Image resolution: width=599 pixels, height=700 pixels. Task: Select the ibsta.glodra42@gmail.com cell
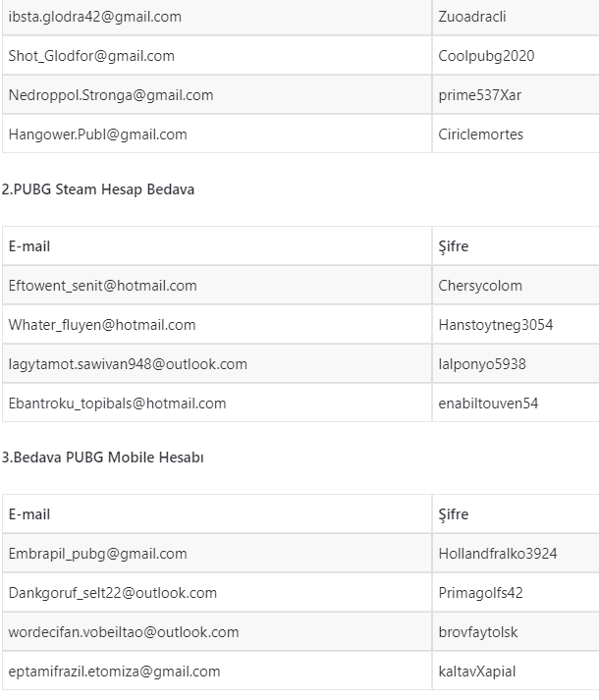[94, 17]
